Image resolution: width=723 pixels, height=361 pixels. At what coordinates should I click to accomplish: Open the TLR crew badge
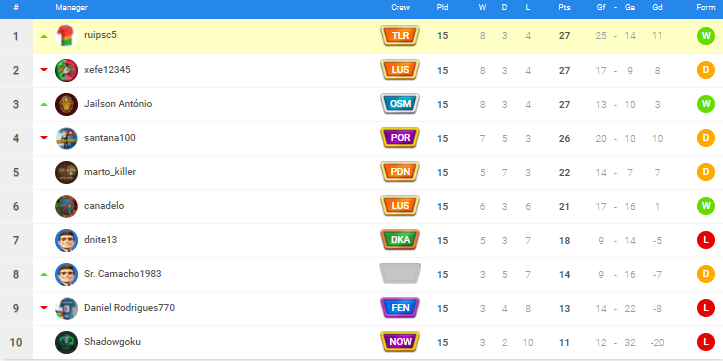(400, 36)
